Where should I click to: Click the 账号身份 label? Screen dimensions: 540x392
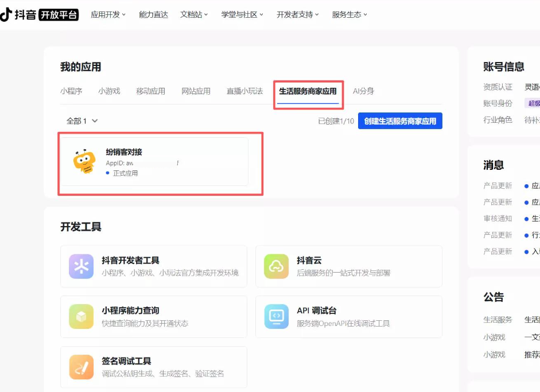498,103
